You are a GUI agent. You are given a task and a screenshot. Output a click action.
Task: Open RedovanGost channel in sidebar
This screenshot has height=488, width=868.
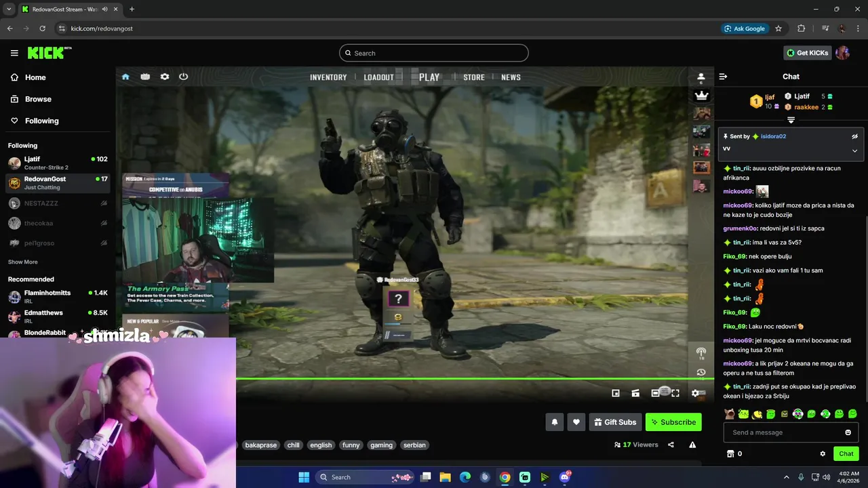pos(58,183)
